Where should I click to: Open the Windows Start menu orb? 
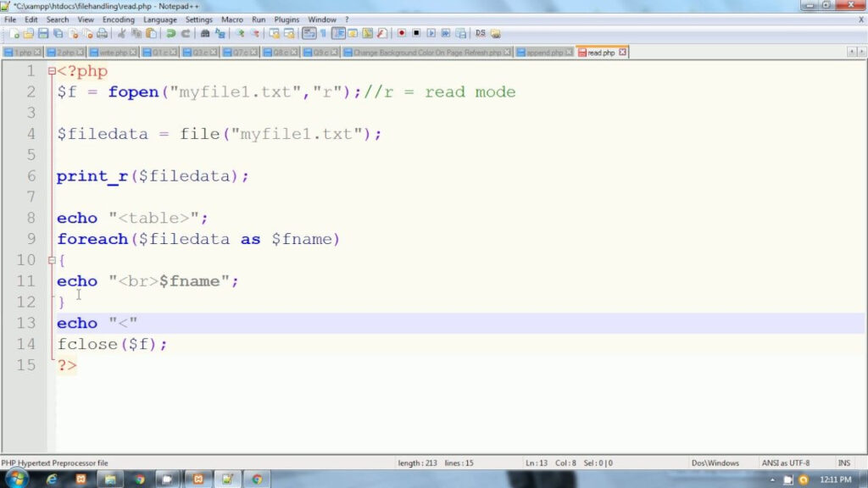pos(15,479)
